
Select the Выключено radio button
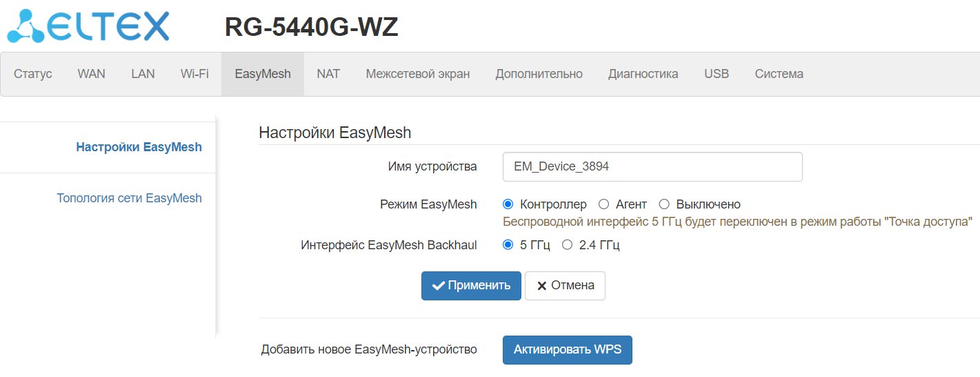coord(665,204)
